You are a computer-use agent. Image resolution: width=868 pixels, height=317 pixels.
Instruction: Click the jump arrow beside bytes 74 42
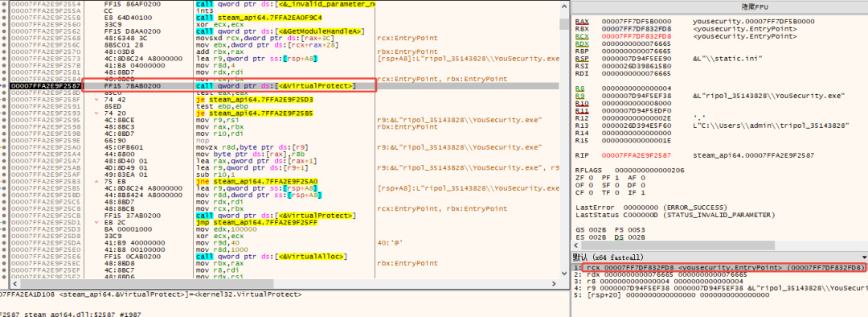click(97, 99)
